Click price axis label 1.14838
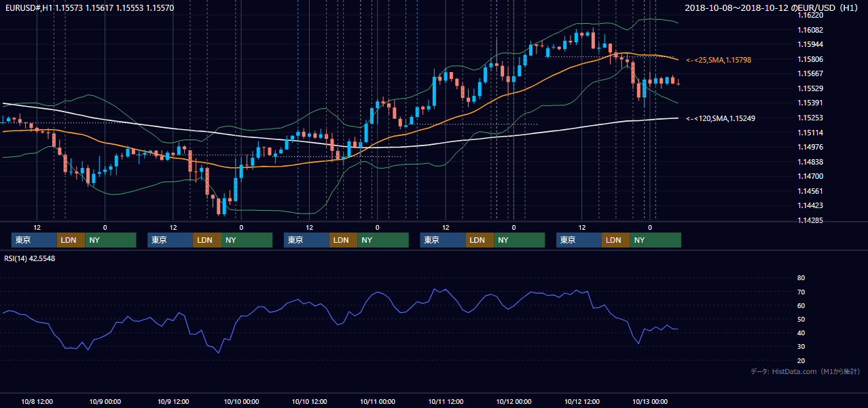Image resolution: width=868 pixels, height=408 pixels. click(810, 162)
